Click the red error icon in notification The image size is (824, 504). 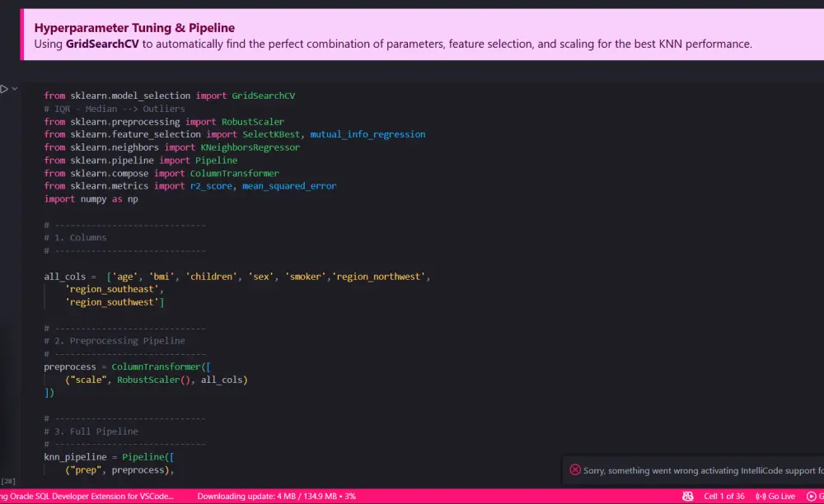[x=575, y=470]
